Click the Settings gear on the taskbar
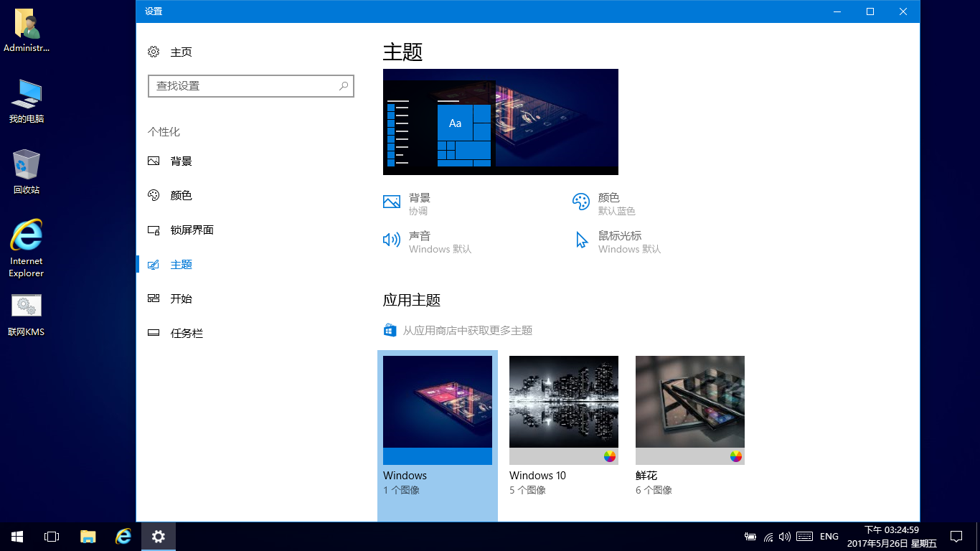 point(159,537)
